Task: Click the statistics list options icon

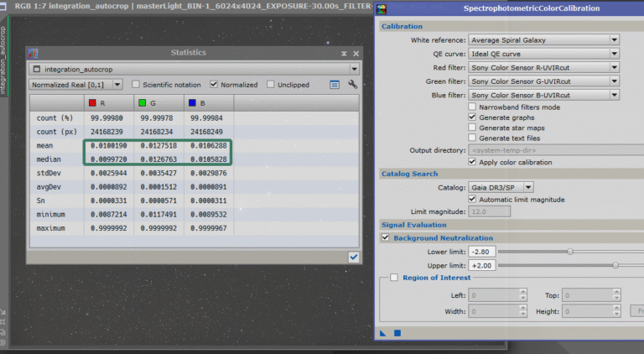Action: tap(335, 85)
